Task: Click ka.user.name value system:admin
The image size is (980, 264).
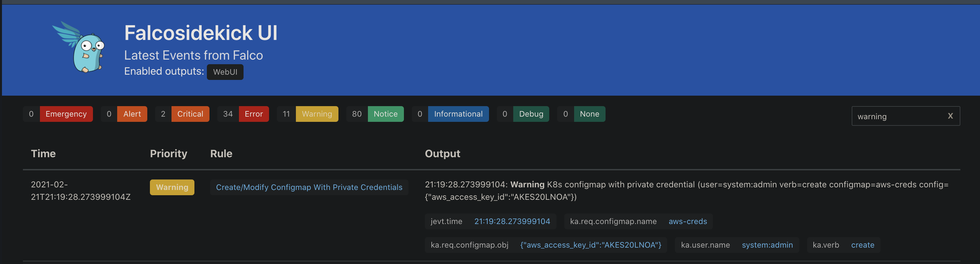Action: (767, 245)
